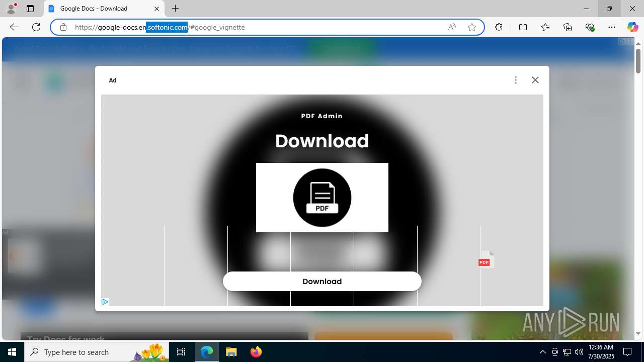Open Split screen view
Screen dimensions: 644x362
pos(523,27)
